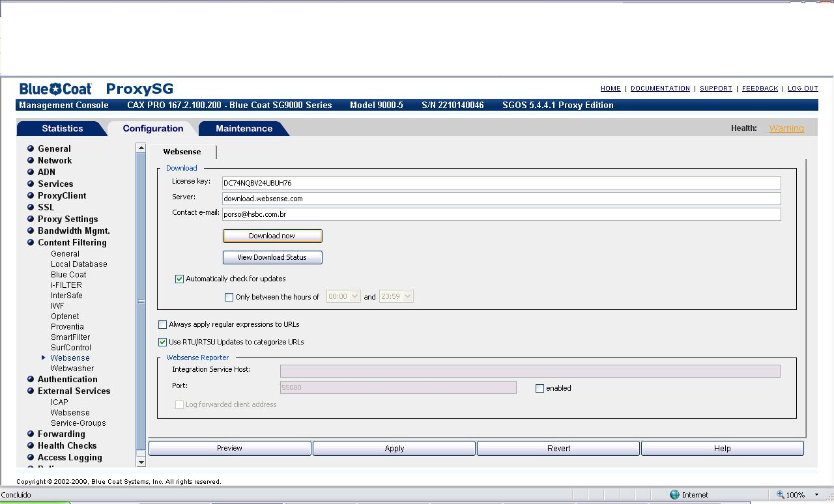Screen dimensions: 834x504
Task: Click the bullet icon beside External Services
Action: 31,391
